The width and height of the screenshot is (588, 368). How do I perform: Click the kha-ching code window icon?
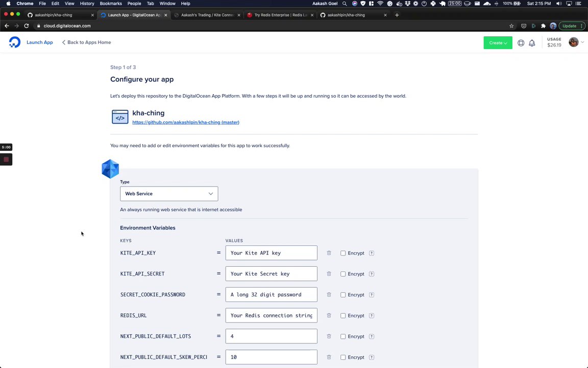point(120,117)
